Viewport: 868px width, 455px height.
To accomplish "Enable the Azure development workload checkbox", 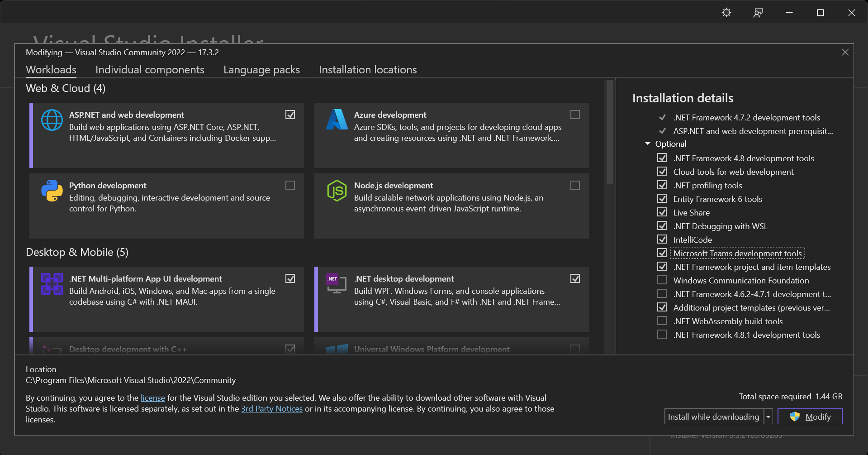I will (x=575, y=115).
